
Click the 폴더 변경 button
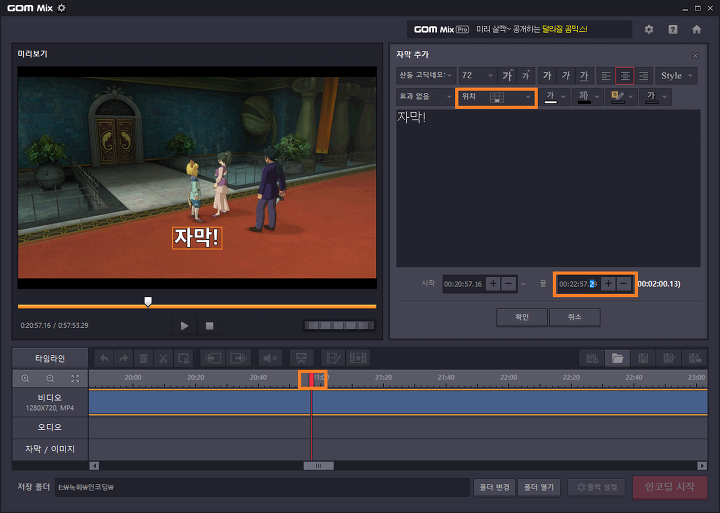495,487
